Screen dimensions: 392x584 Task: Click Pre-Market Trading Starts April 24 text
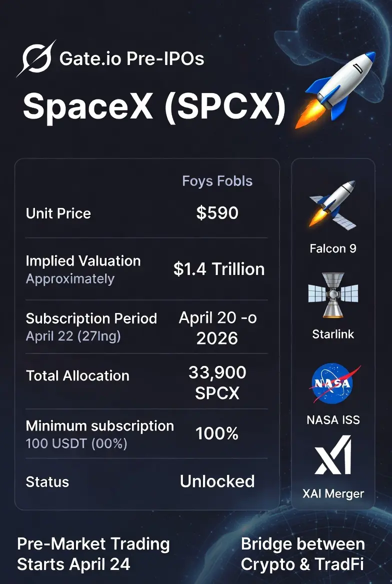[93, 554]
